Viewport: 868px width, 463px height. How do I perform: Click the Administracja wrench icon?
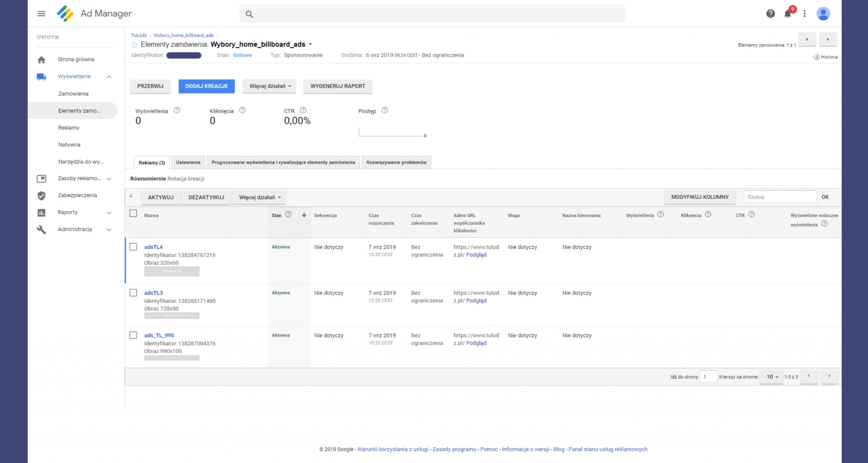(x=41, y=229)
